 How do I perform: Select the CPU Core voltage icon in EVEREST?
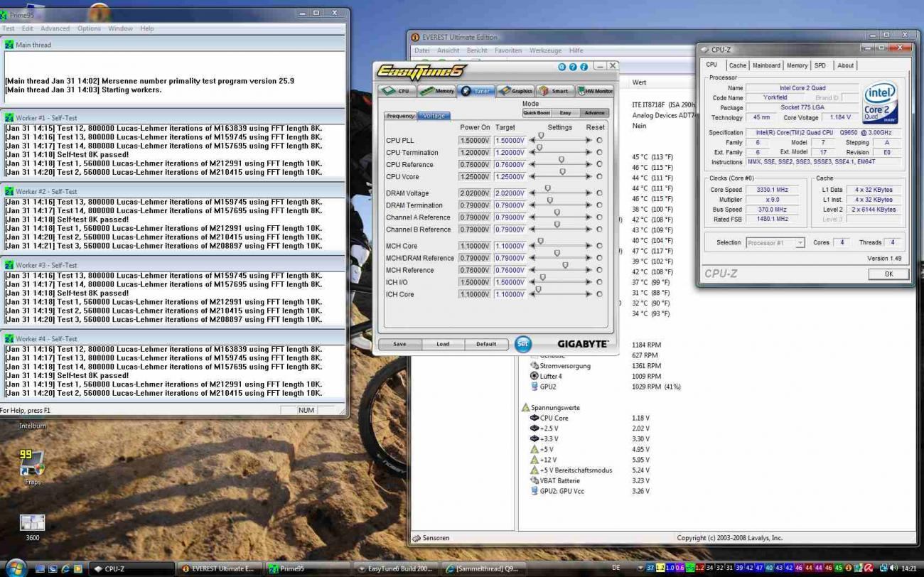coord(534,418)
